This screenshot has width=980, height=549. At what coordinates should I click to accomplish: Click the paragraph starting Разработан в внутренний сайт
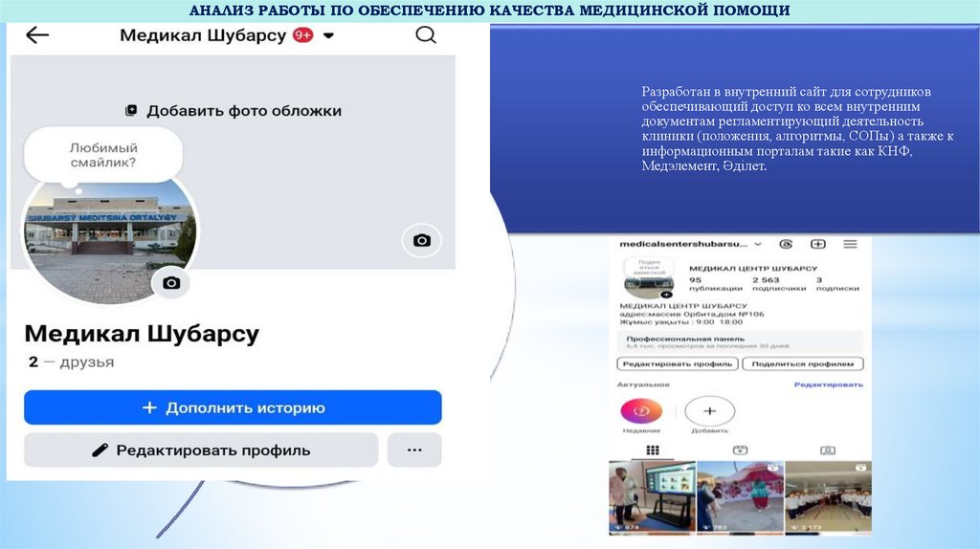pos(797,129)
